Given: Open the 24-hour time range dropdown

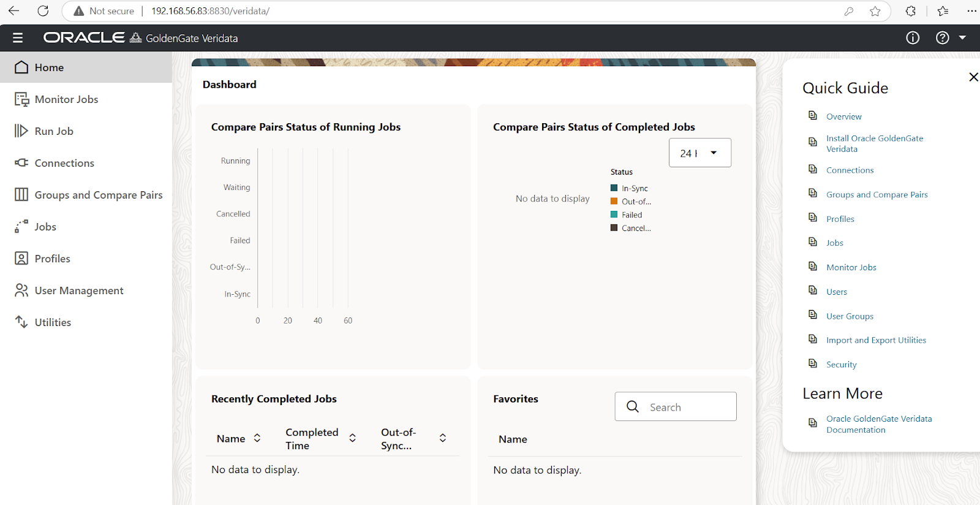Looking at the screenshot, I should click(x=700, y=153).
